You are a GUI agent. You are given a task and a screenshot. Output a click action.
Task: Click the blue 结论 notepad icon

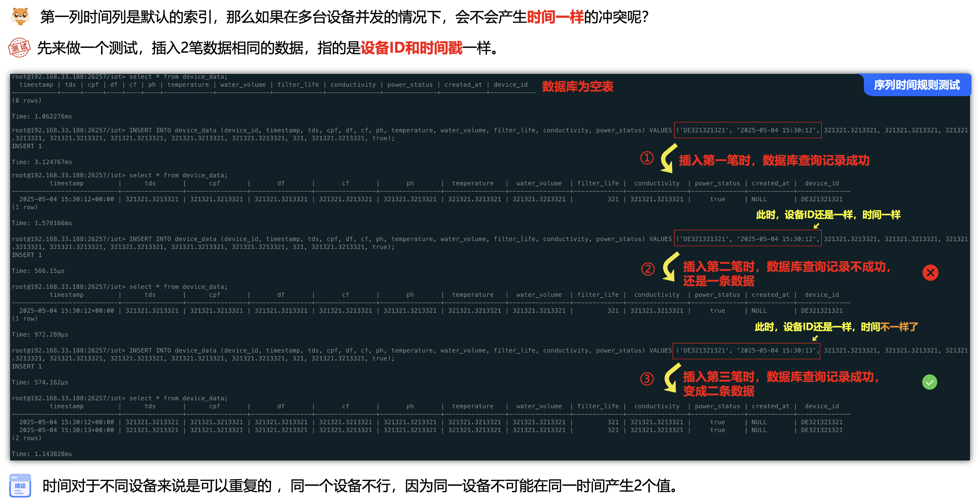20,485
